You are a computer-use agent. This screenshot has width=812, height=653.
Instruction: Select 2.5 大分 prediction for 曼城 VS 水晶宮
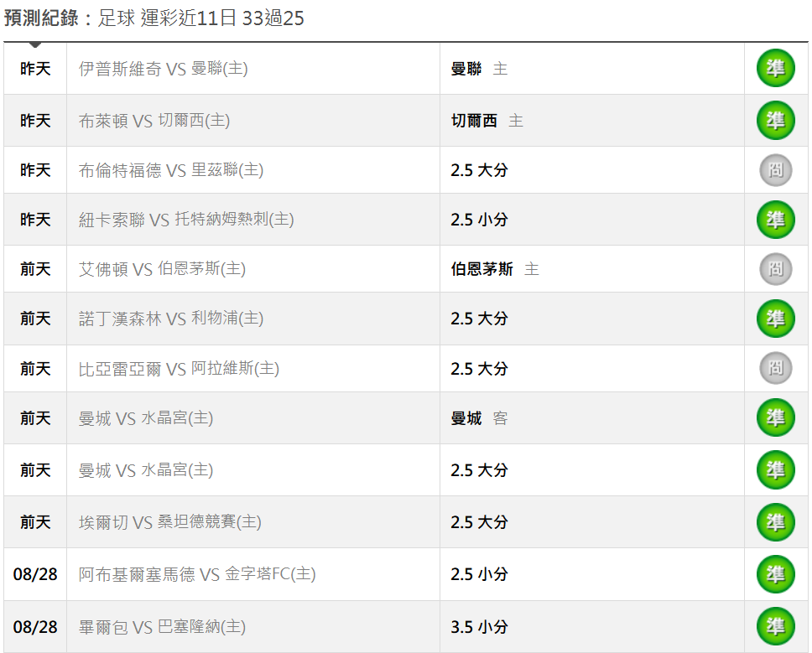[479, 470]
